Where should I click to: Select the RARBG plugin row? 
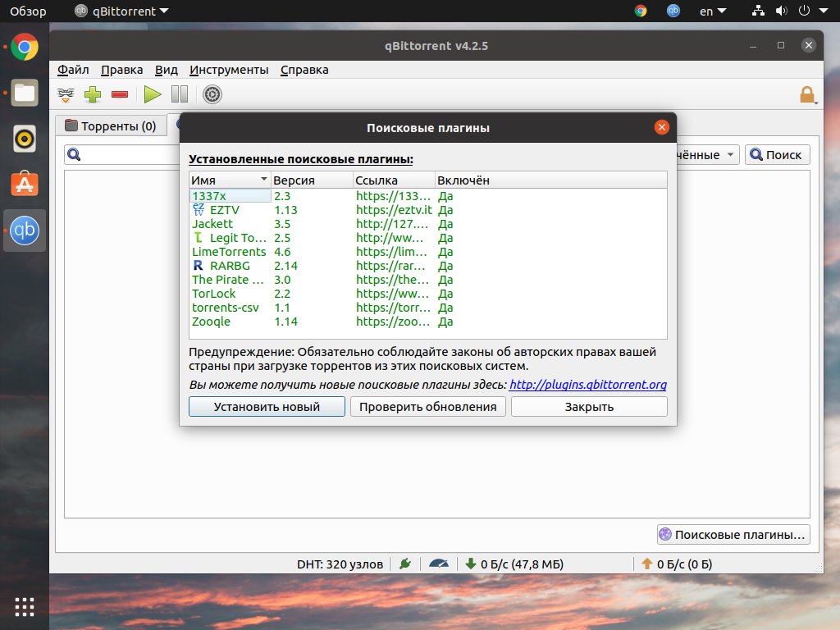coord(229,266)
